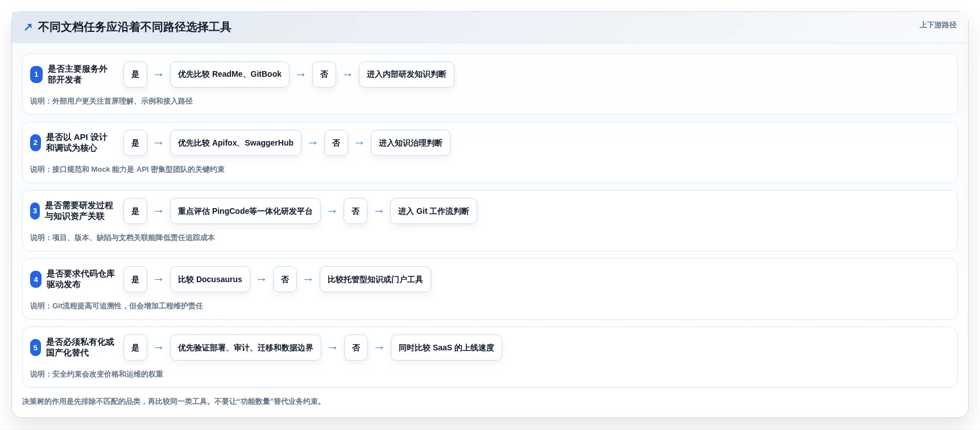Click the number 2 step badge
Viewport: 980px width, 430px height.
(35, 143)
